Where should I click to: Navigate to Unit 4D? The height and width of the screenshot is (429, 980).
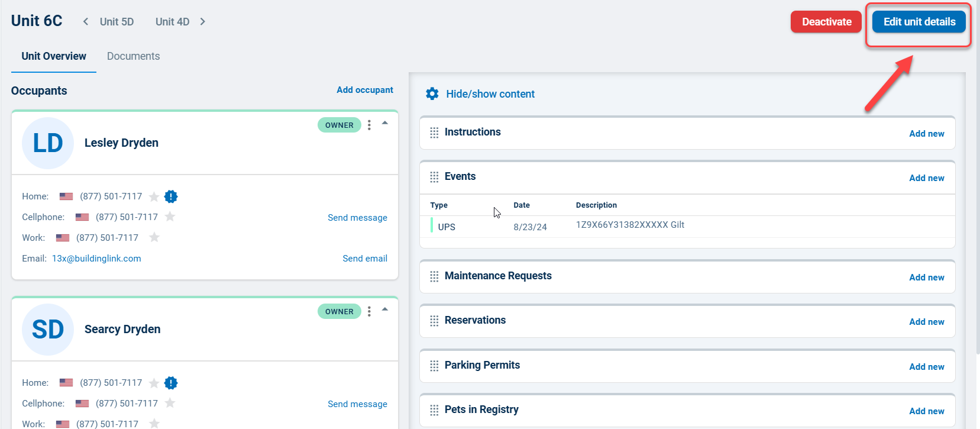pos(172,22)
